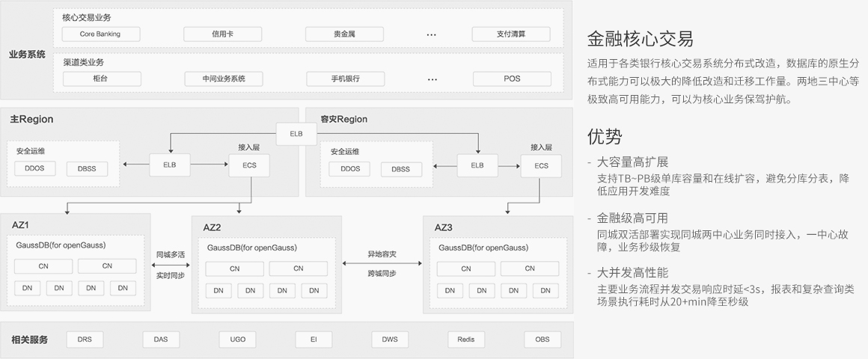This screenshot has height=359, width=868.
Task: Select DDOS in the 主Region security box
Action: pos(34,169)
